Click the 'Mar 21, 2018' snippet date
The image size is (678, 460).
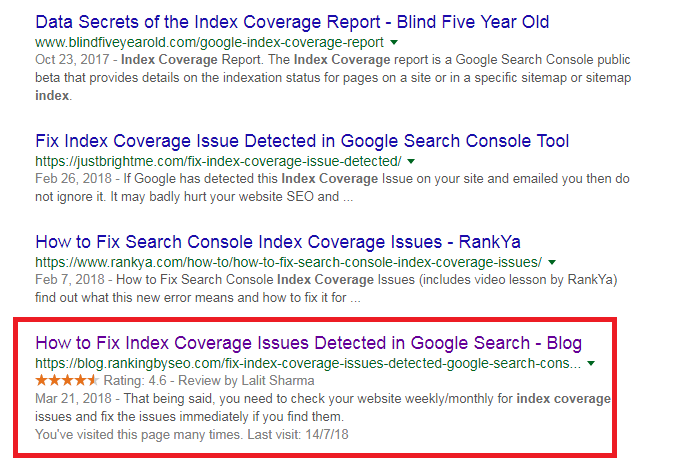(x=74, y=398)
